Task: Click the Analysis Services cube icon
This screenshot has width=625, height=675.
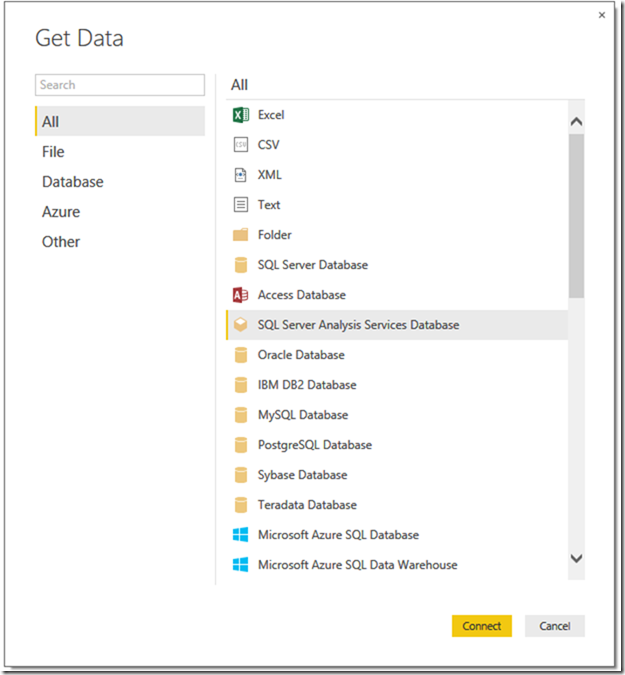Action: coord(241,325)
